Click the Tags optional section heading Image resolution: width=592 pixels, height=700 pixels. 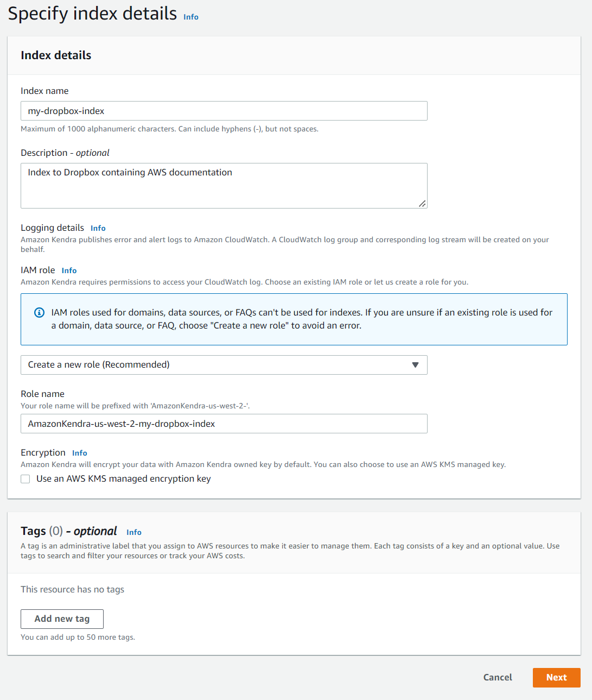pos(69,531)
